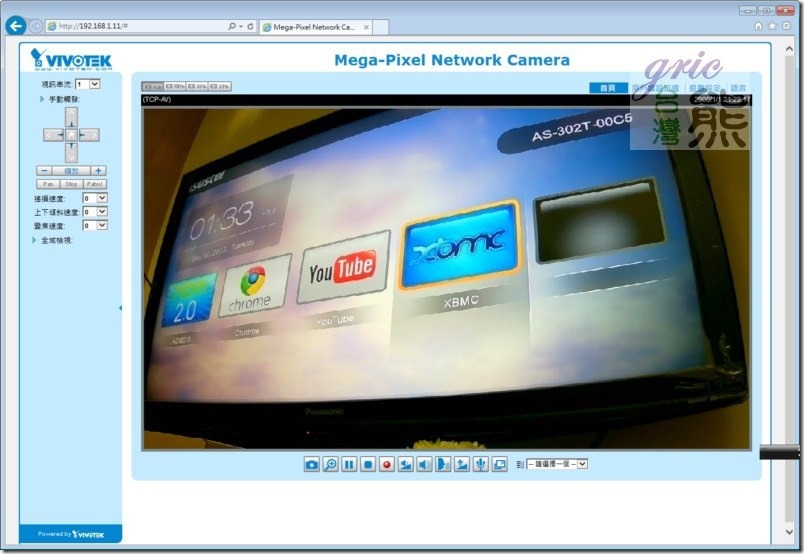
Task: Click the browser home icon
Action: tap(758, 26)
